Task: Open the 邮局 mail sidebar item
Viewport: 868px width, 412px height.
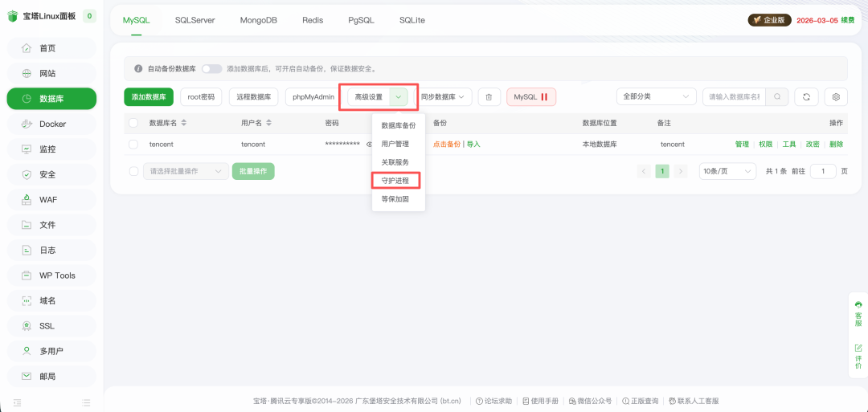Action: tap(51, 377)
